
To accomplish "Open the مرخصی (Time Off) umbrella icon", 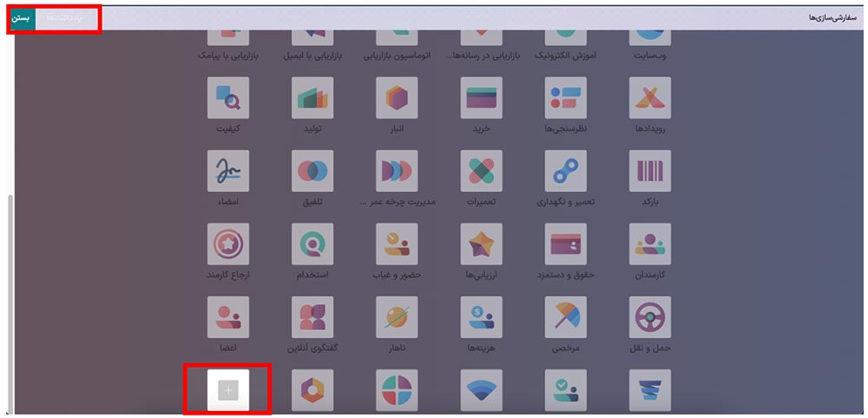I will click(566, 317).
